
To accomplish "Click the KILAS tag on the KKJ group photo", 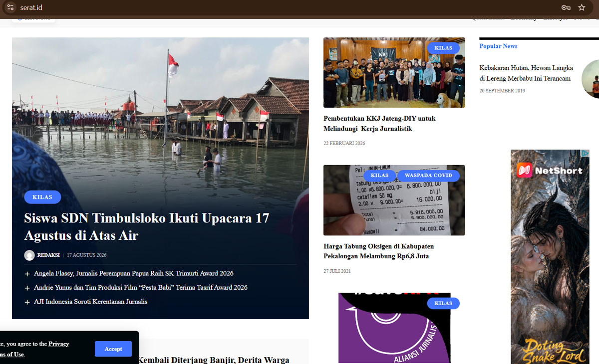I will 443,48.
